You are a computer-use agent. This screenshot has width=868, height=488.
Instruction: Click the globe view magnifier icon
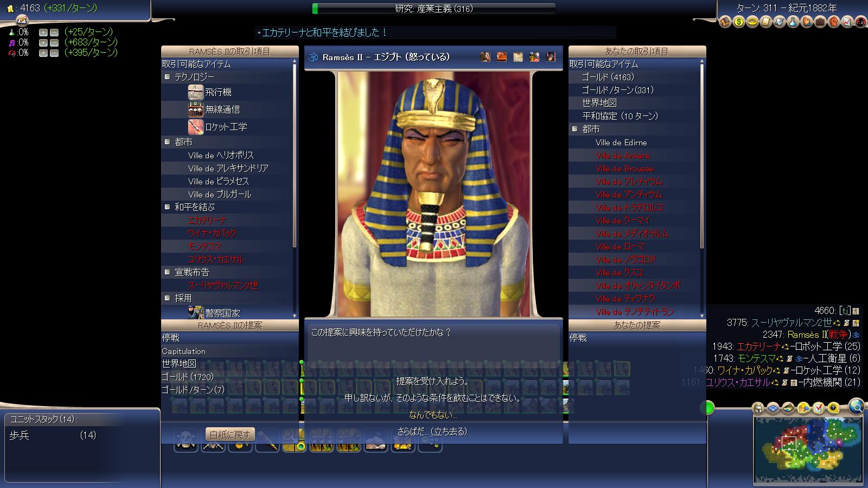857,406
